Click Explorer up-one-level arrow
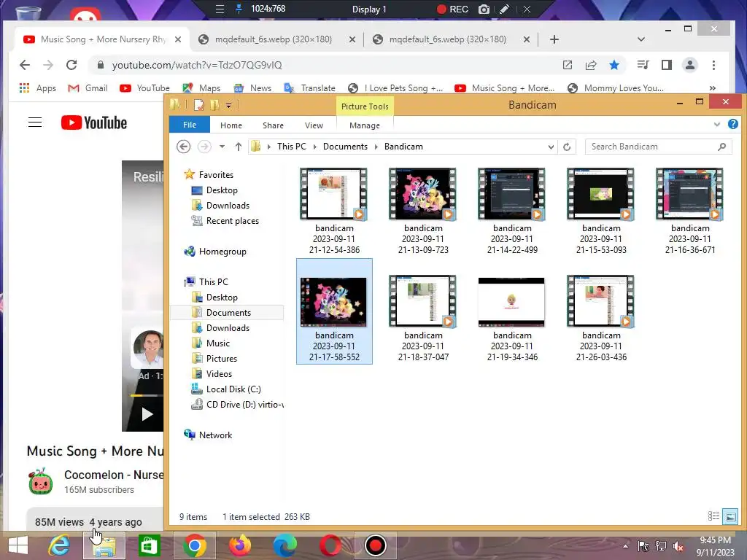 tap(239, 147)
